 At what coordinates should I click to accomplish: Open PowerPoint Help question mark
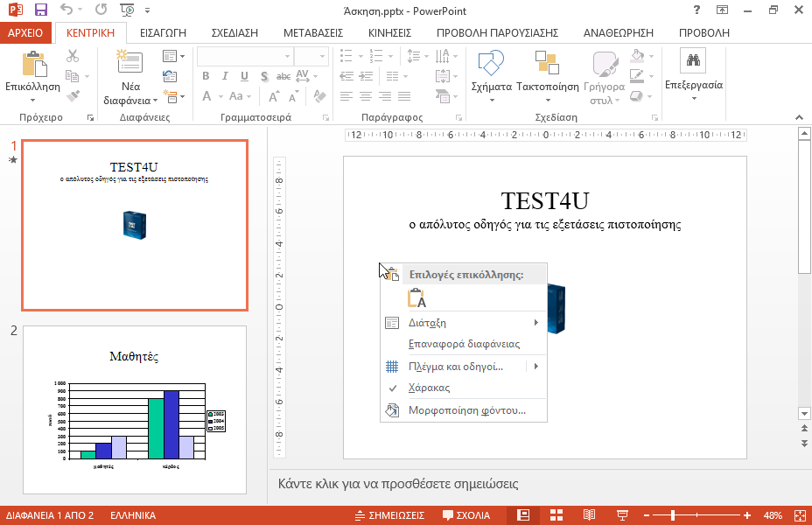(696, 10)
